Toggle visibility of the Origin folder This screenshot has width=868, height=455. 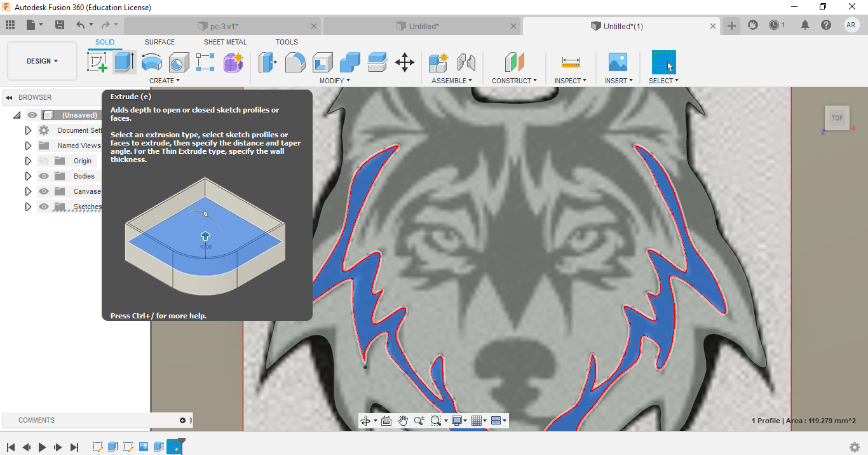44,161
